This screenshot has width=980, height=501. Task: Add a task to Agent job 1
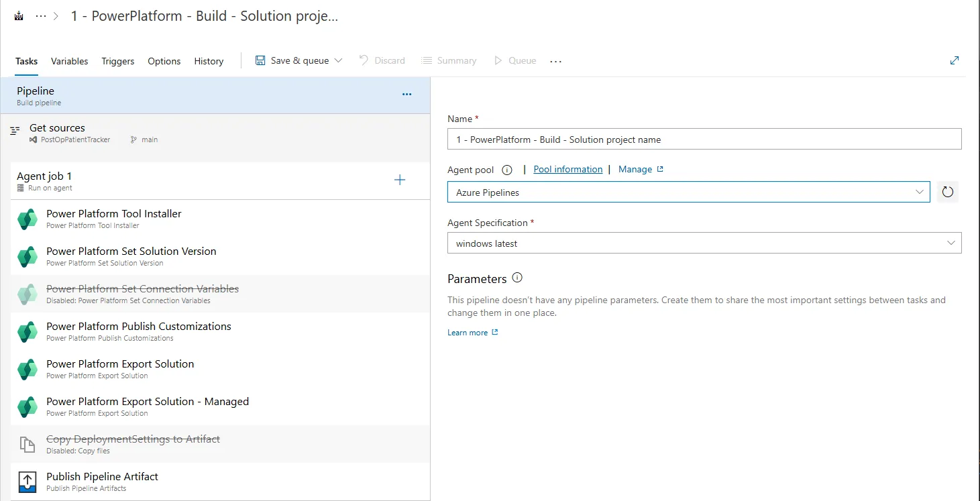click(400, 180)
